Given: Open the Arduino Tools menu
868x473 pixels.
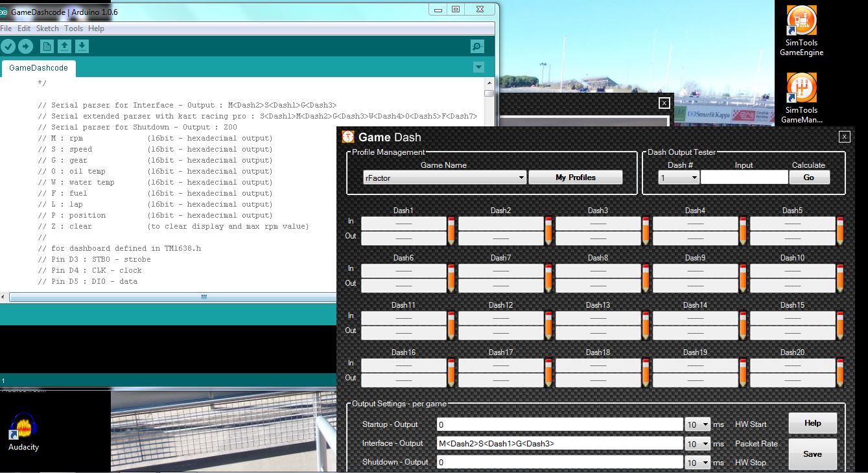Looking at the screenshot, I should coord(73,29).
